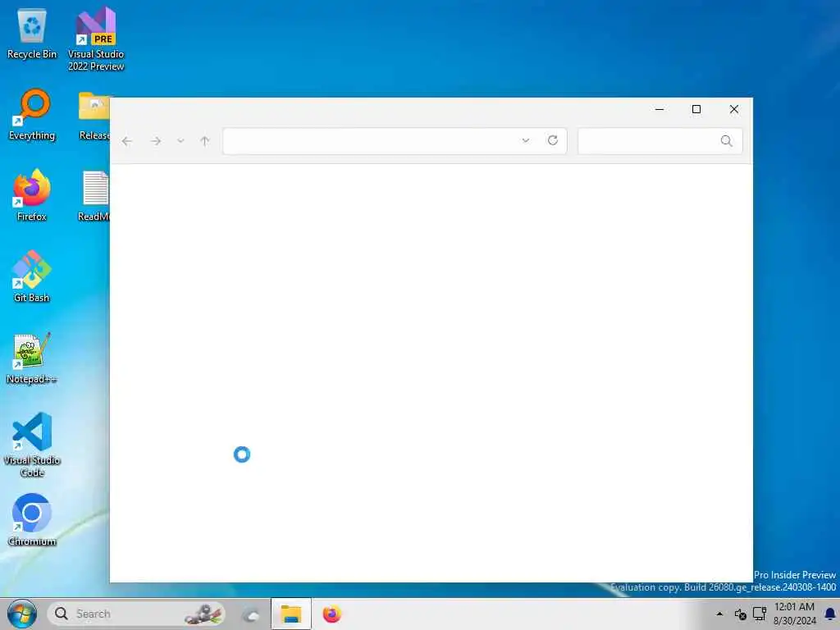The height and width of the screenshot is (630, 840).
Task: Select the Notepad++ desktop shortcut
Action: tap(32, 358)
